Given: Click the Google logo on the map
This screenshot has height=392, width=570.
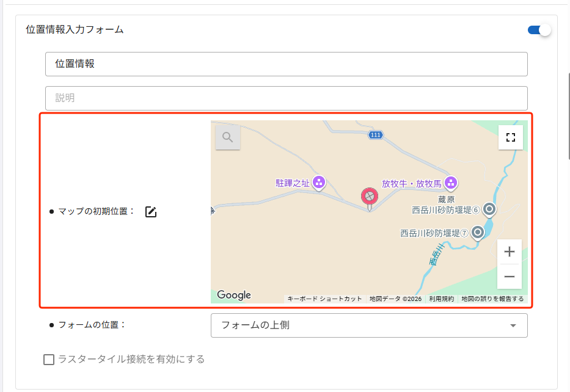Looking at the screenshot, I should pos(234,295).
